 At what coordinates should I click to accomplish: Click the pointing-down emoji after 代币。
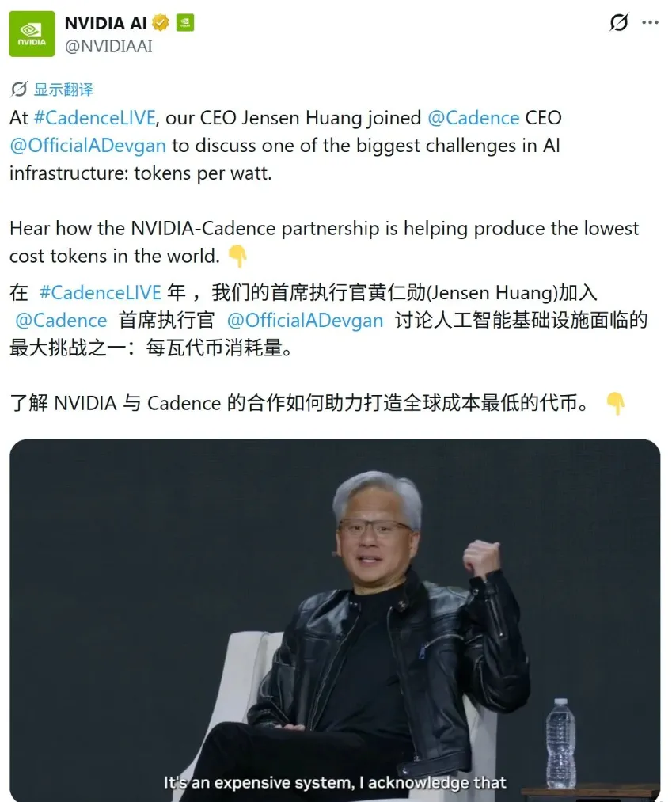point(615,404)
